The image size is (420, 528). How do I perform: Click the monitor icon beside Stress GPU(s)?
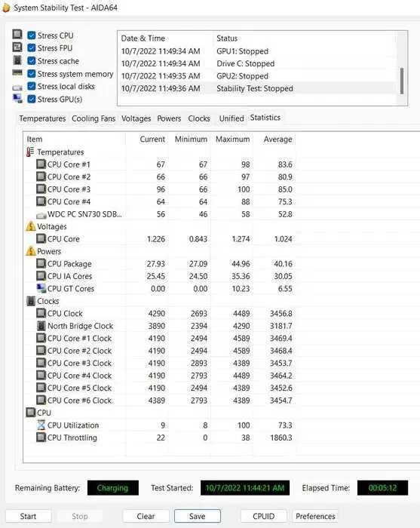pyautogui.click(x=17, y=99)
